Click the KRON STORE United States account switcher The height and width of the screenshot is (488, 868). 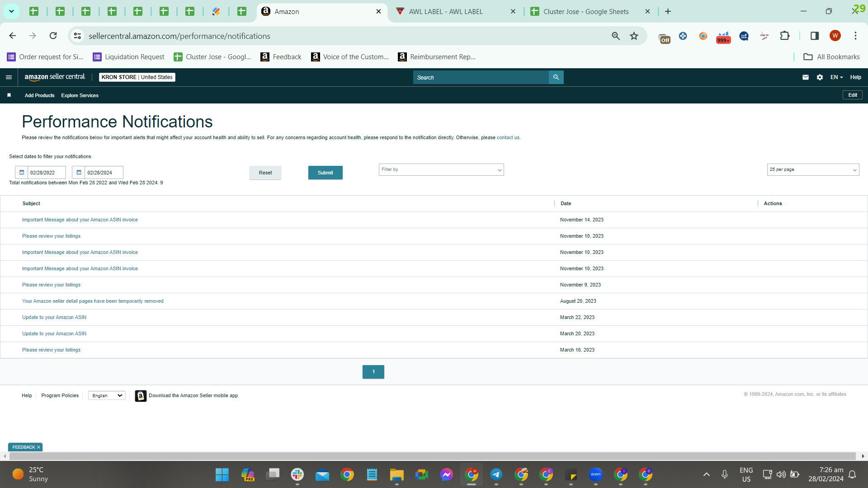pyautogui.click(x=137, y=77)
